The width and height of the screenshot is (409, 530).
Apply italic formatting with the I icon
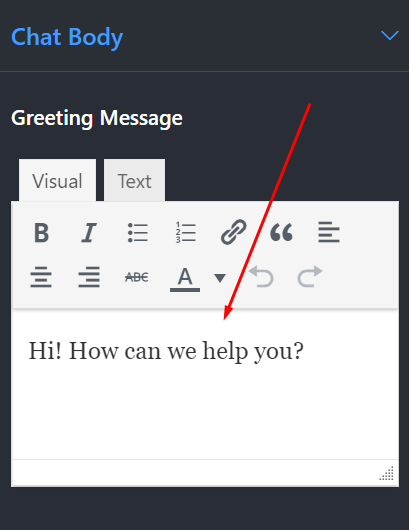click(x=89, y=233)
